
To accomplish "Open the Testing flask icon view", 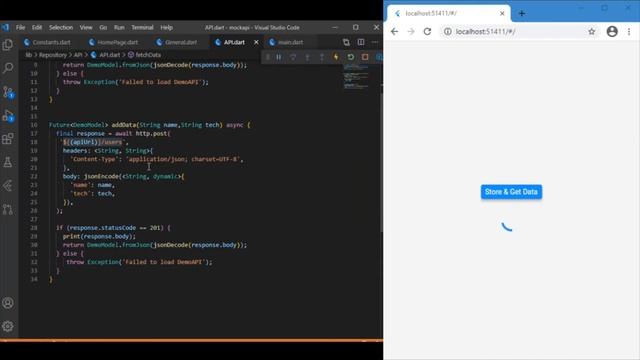I will [8, 162].
